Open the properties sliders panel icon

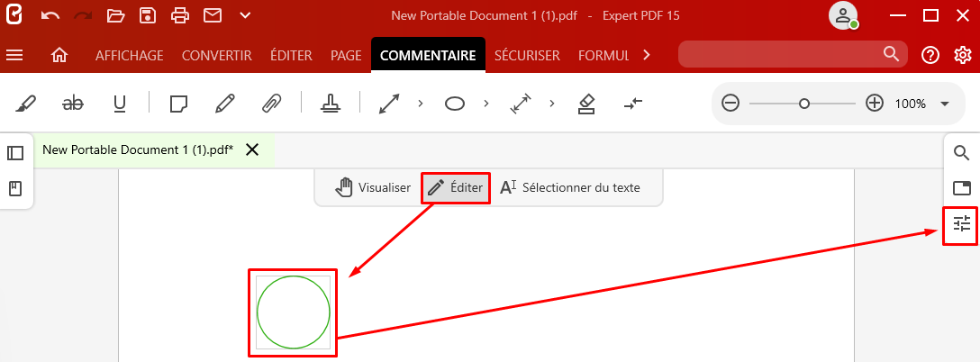(961, 224)
